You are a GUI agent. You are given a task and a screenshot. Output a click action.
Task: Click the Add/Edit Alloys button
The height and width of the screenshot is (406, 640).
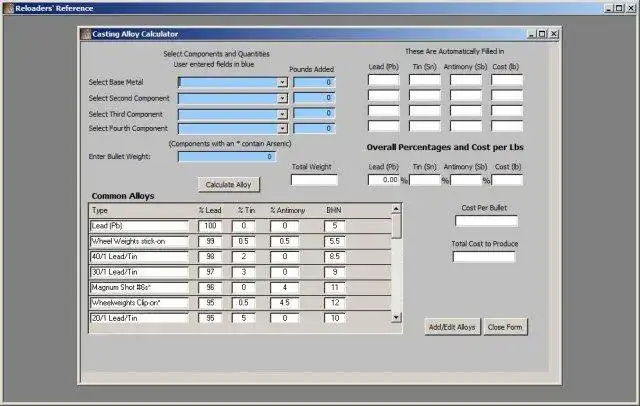pyautogui.click(x=452, y=327)
